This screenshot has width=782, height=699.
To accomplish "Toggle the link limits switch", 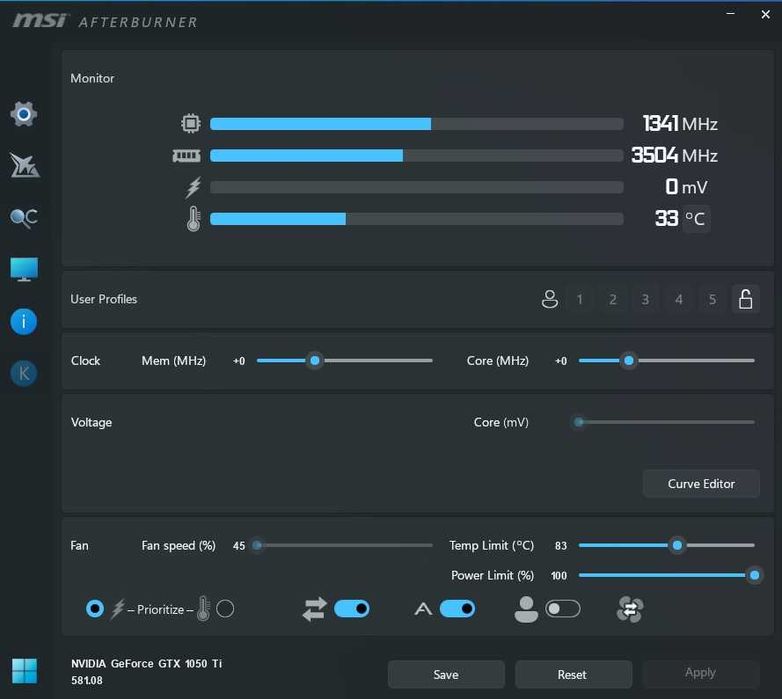I will tap(352, 609).
